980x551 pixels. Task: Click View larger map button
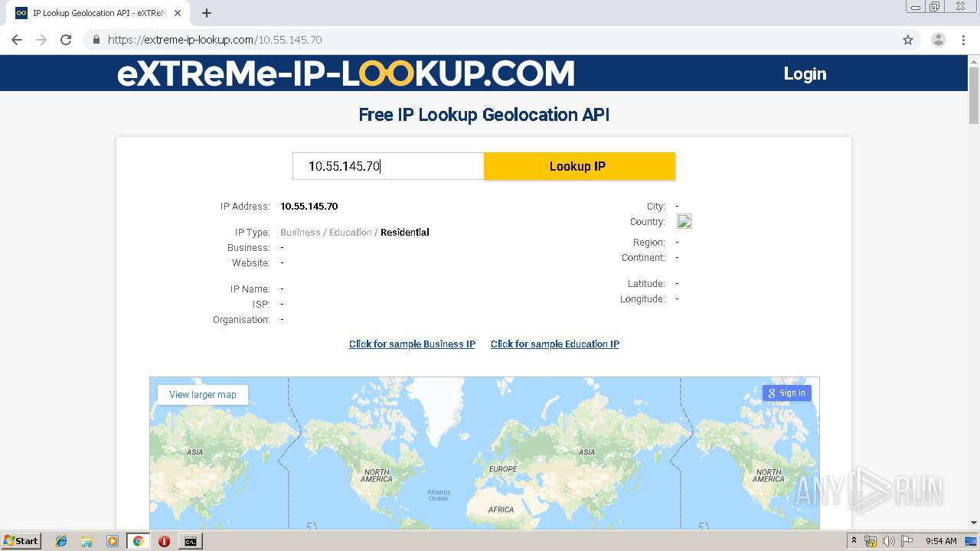[203, 394]
